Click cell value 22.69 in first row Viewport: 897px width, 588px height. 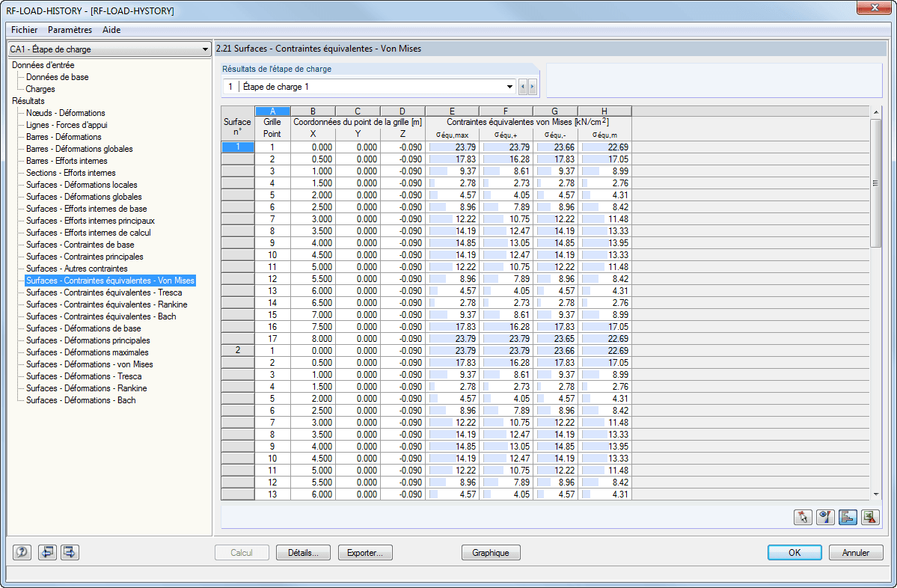(604, 147)
